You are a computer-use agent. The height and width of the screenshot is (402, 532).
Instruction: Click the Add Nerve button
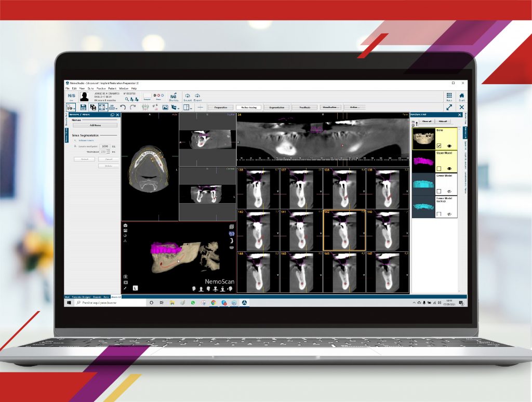point(95,125)
